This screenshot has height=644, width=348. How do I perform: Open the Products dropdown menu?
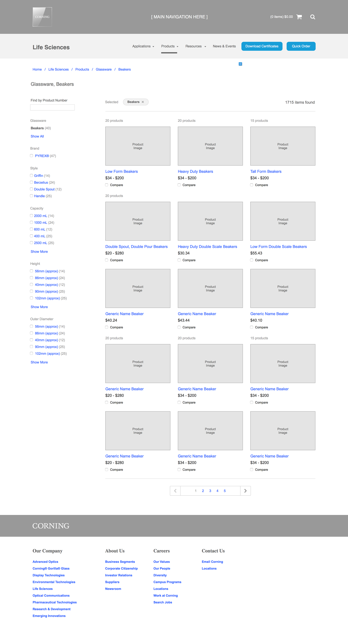[169, 47]
